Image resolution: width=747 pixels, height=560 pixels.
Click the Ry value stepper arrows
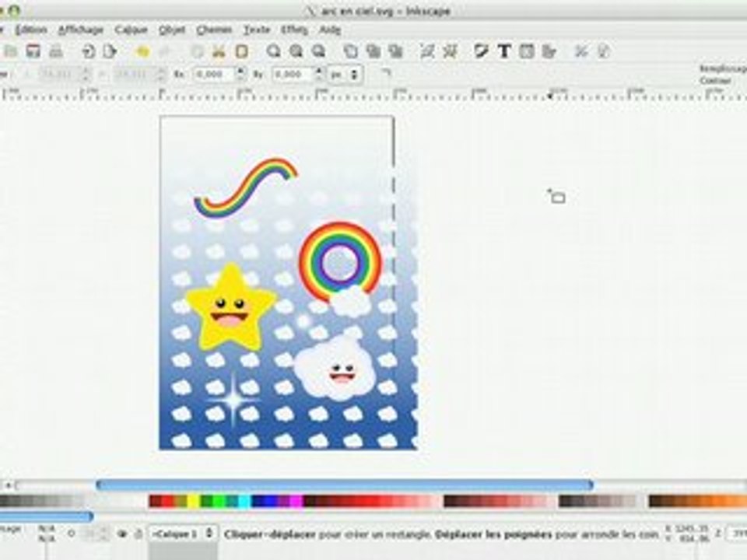coord(318,75)
